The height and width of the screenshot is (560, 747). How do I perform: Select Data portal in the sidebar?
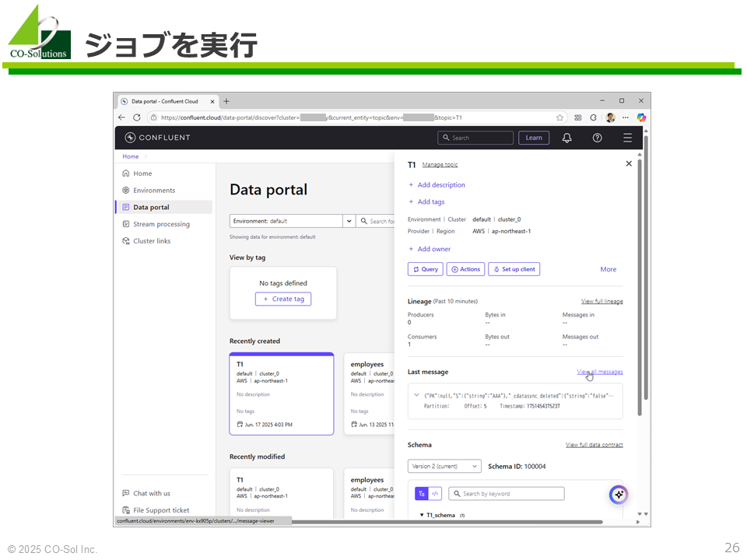(164, 207)
